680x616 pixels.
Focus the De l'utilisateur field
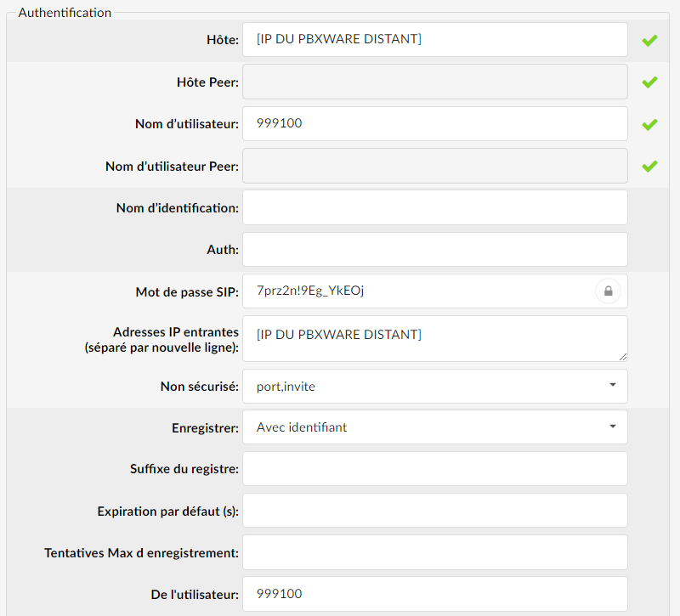click(435, 594)
